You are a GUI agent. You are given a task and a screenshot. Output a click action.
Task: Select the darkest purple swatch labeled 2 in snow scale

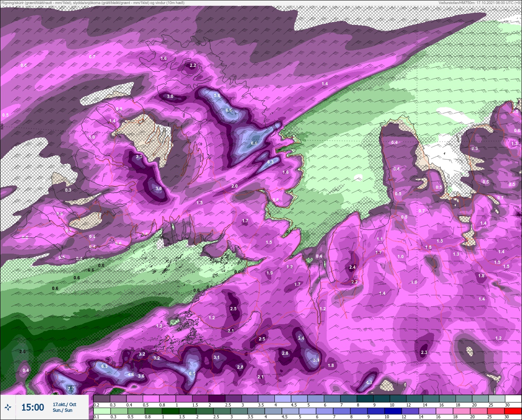217,398
